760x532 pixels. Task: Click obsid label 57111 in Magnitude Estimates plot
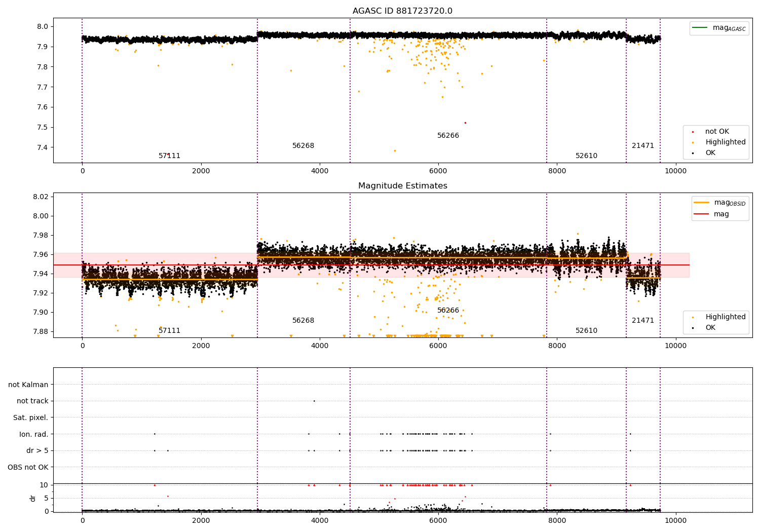[x=169, y=331]
